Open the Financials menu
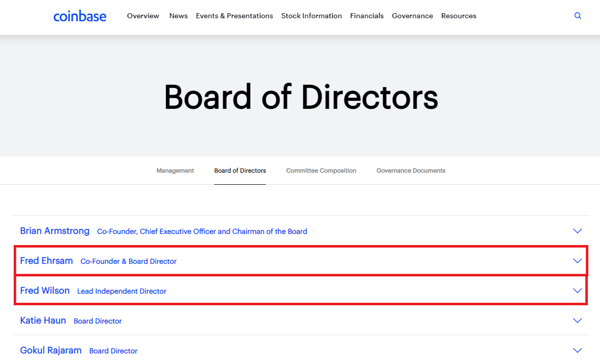Image resolution: width=600 pixels, height=364 pixels. pos(367,16)
